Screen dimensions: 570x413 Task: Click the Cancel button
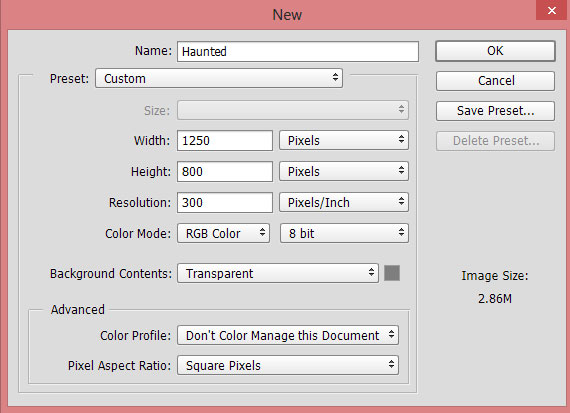[x=495, y=81]
